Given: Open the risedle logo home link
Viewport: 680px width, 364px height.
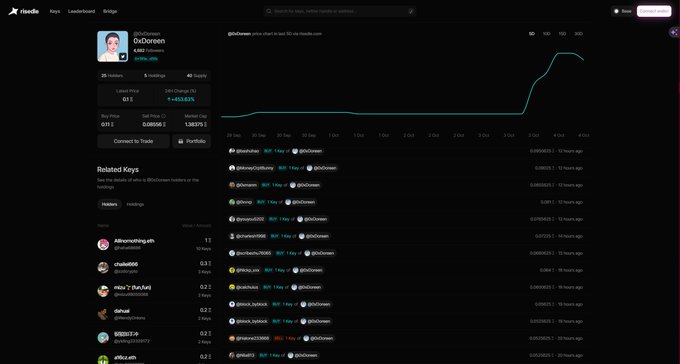Looking at the screenshot, I should (x=24, y=11).
